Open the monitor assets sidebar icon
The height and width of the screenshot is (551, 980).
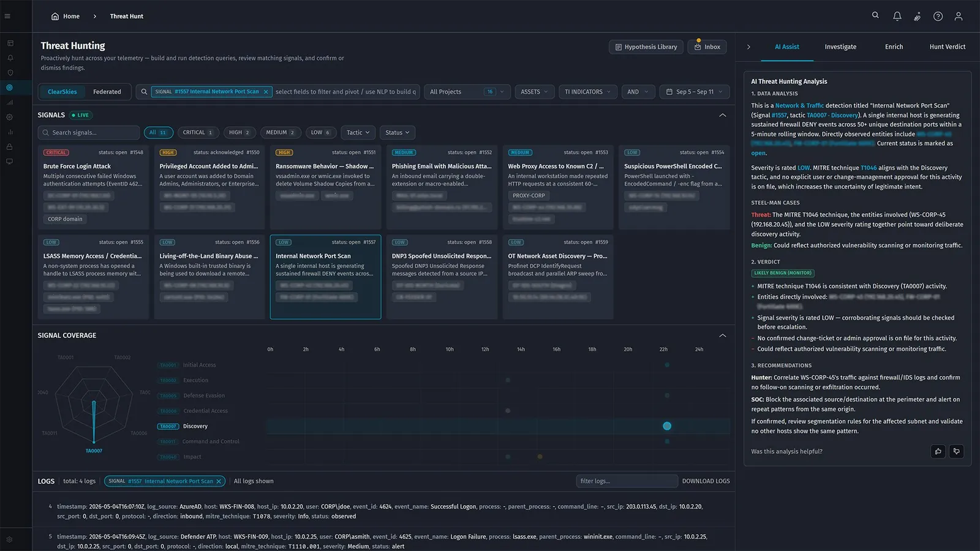click(10, 162)
